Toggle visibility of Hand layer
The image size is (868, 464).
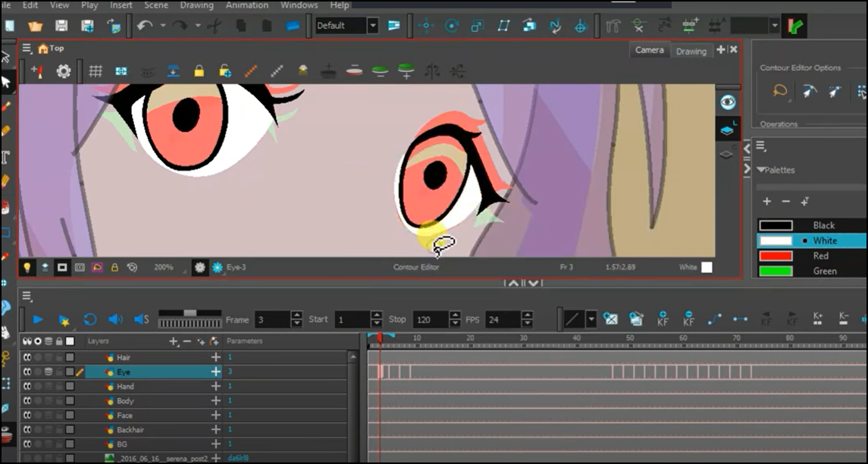27,387
